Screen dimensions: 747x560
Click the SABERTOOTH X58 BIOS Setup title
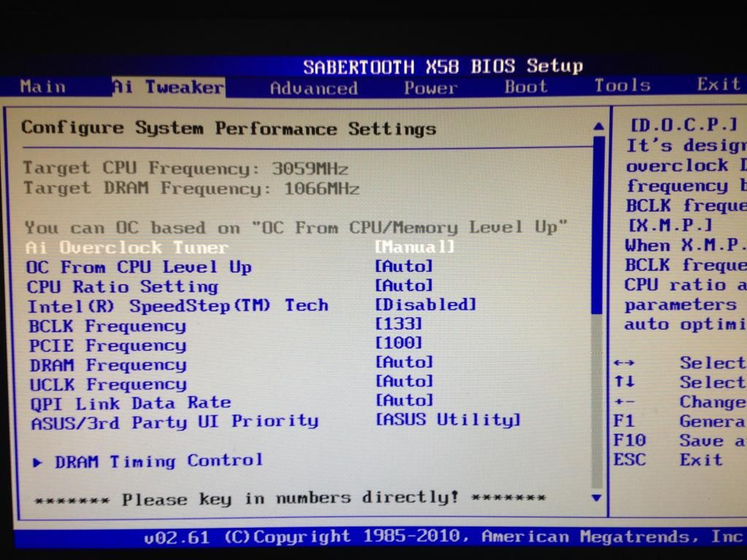pyautogui.click(x=443, y=66)
